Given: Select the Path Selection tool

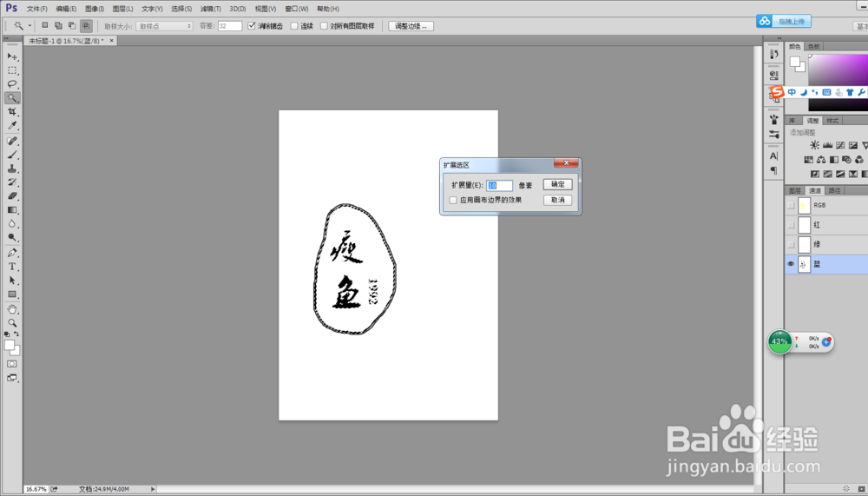Looking at the screenshot, I should coord(12,281).
